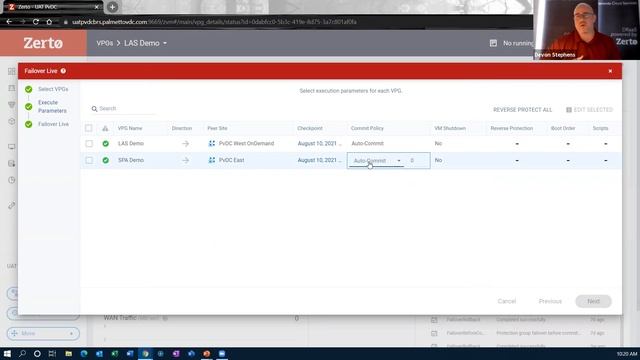Viewport: 640px width, 360px height.
Task: Click the green check beside Failover Live step
Action: click(x=29, y=124)
